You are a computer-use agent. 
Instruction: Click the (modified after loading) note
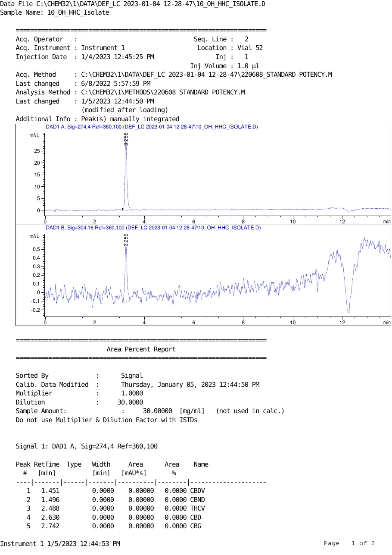(x=125, y=110)
